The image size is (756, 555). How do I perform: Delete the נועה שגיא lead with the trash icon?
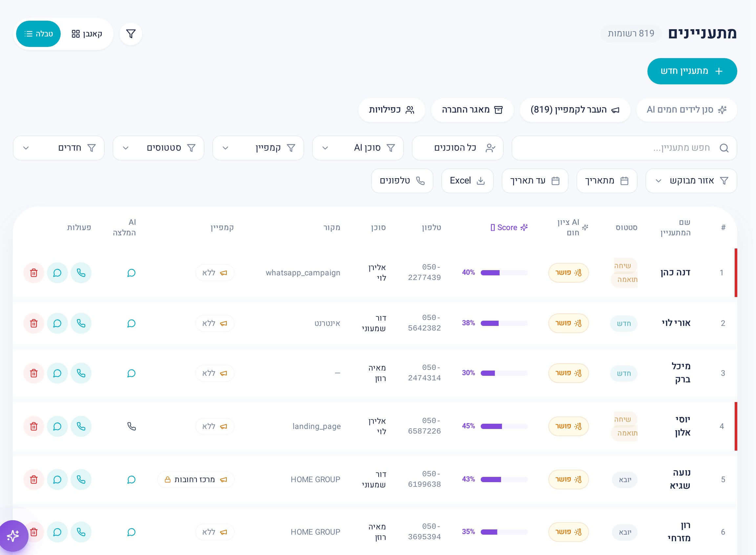33,480
